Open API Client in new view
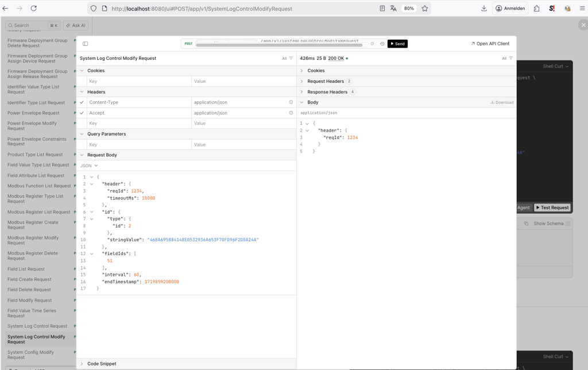Viewport: 588px width, 370px height. tap(490, 44)
